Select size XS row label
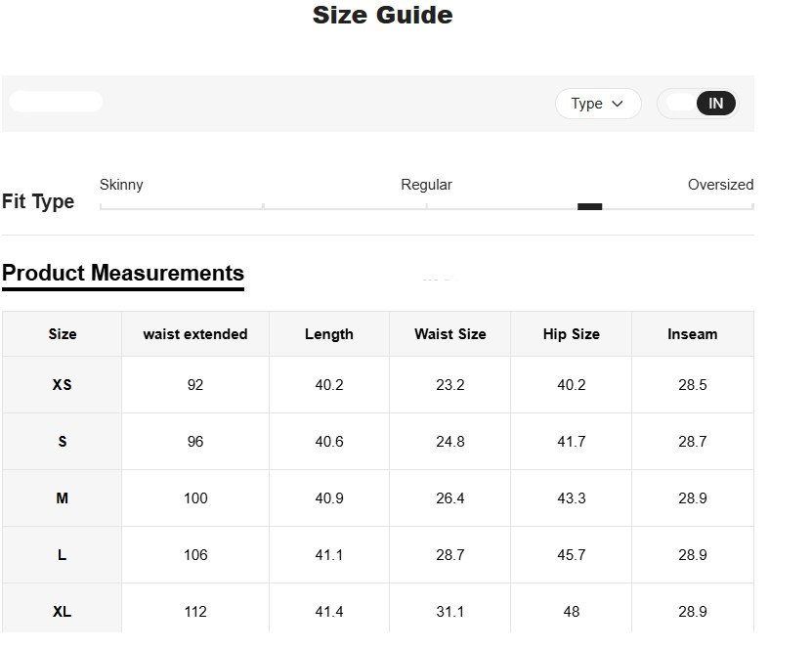This screenshot has width=812, height=648. coord(62,384)
